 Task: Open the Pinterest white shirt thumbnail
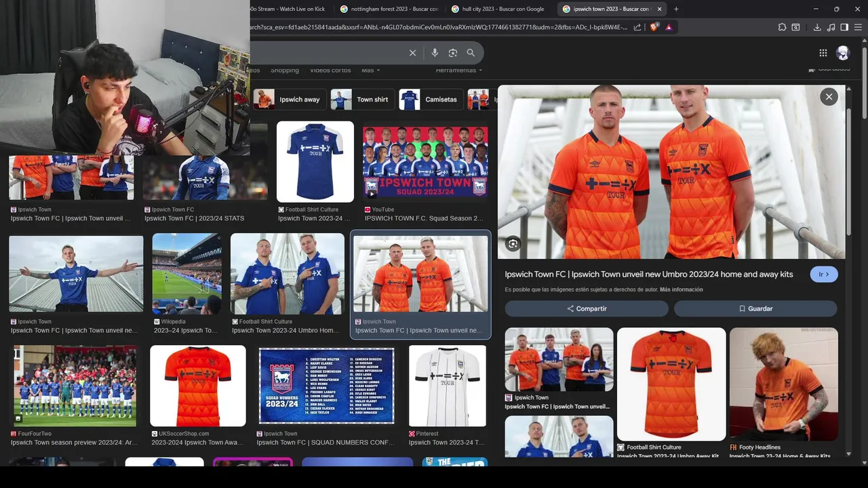click(x=448, y=386)
